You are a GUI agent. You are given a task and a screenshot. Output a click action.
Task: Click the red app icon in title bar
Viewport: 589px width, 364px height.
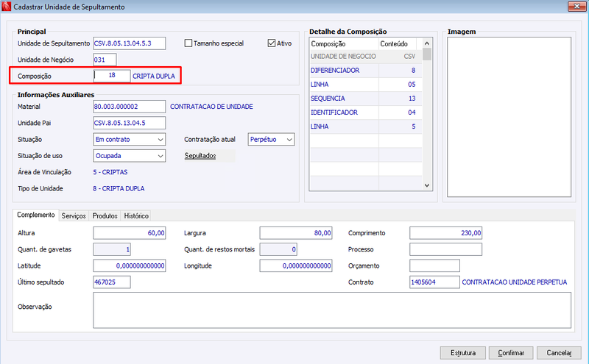(x=6, y=7)
